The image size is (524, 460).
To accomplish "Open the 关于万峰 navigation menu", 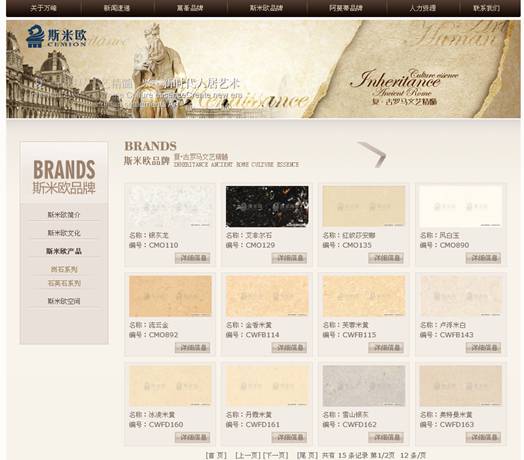I will 43,8.
